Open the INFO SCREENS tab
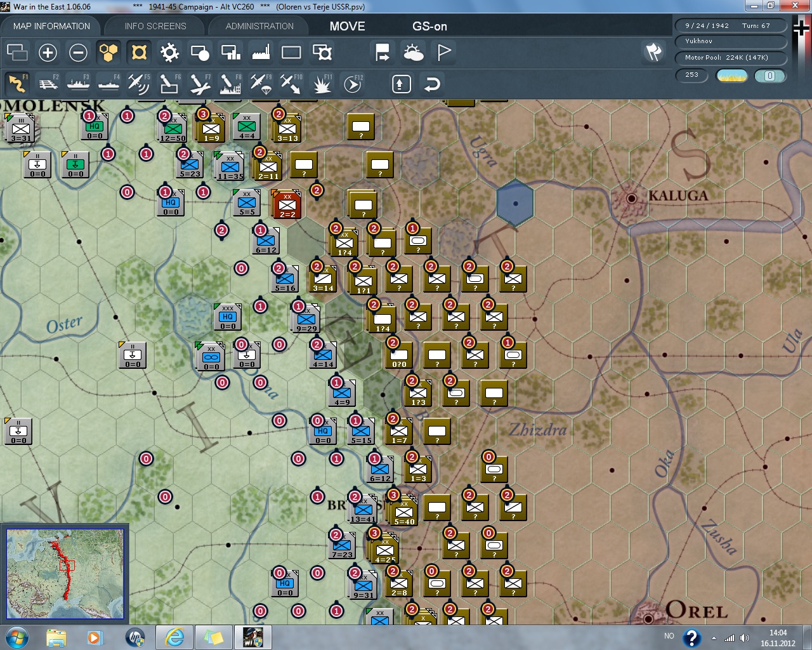The image size is (812, 650). [155, 26]
